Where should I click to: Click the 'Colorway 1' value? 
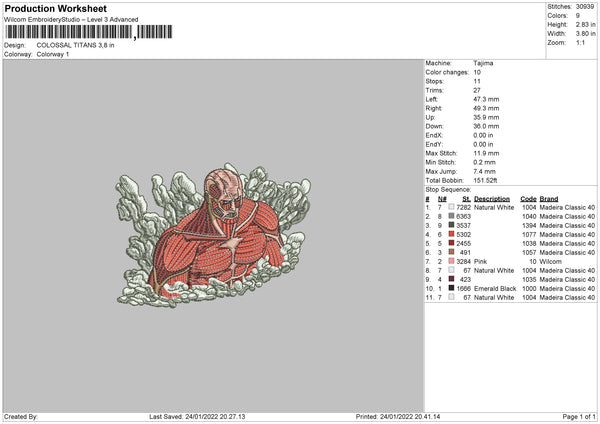(x=53, y=54)
